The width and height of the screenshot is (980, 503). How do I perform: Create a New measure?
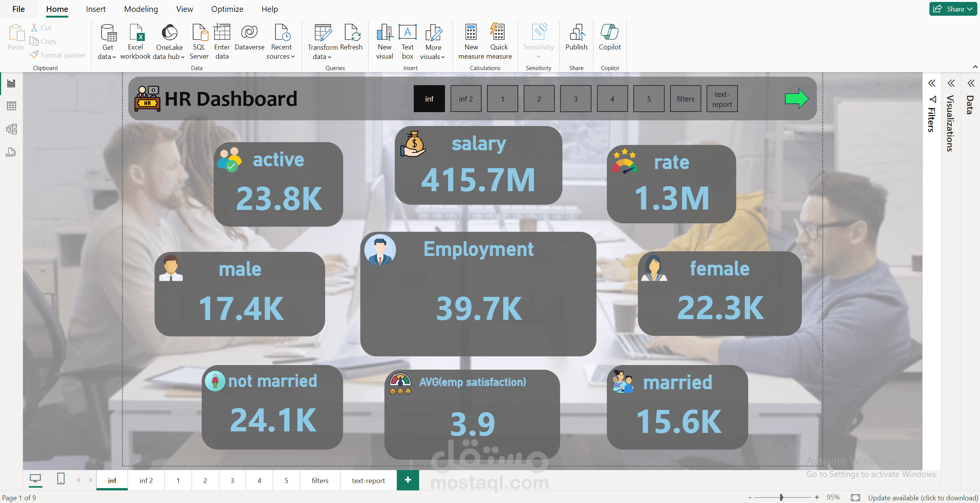[x=471, y=41]
